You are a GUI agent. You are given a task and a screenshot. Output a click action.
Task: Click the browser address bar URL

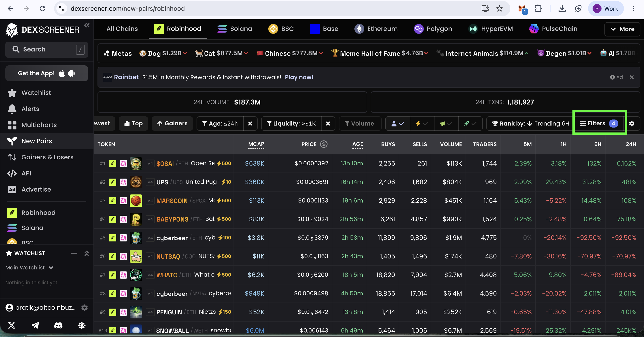pos(128,9)
